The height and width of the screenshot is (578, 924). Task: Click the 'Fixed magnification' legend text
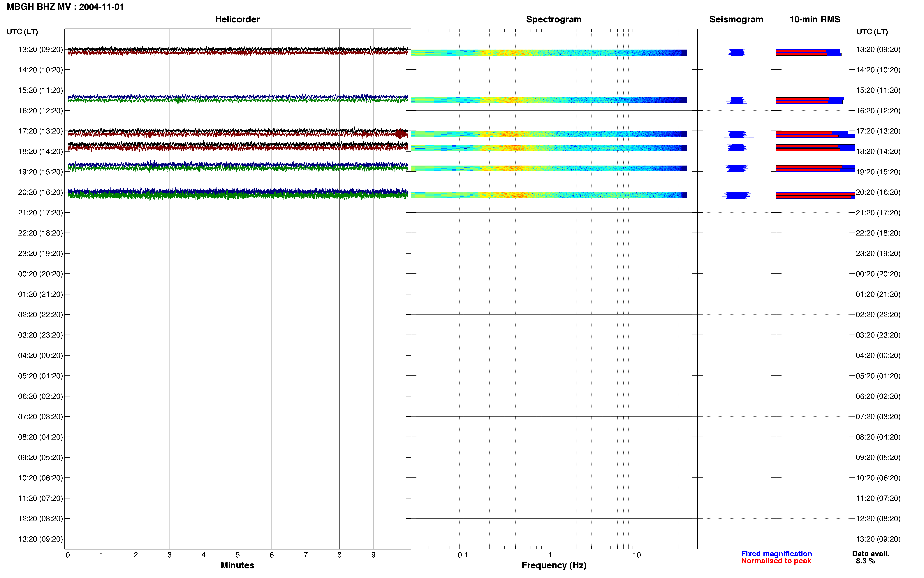(777, 554)
